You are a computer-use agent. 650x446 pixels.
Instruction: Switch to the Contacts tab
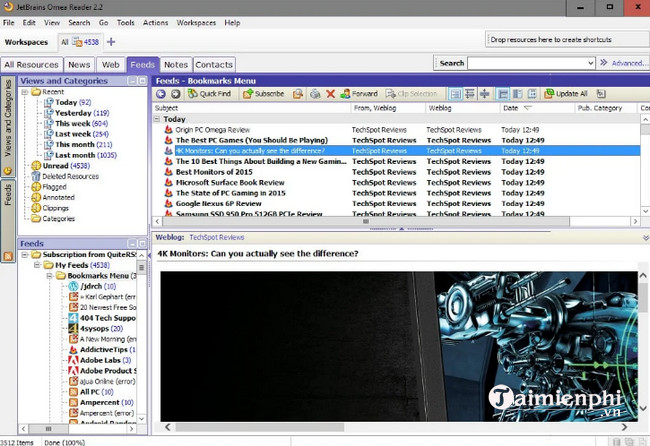tap(213, 64)
